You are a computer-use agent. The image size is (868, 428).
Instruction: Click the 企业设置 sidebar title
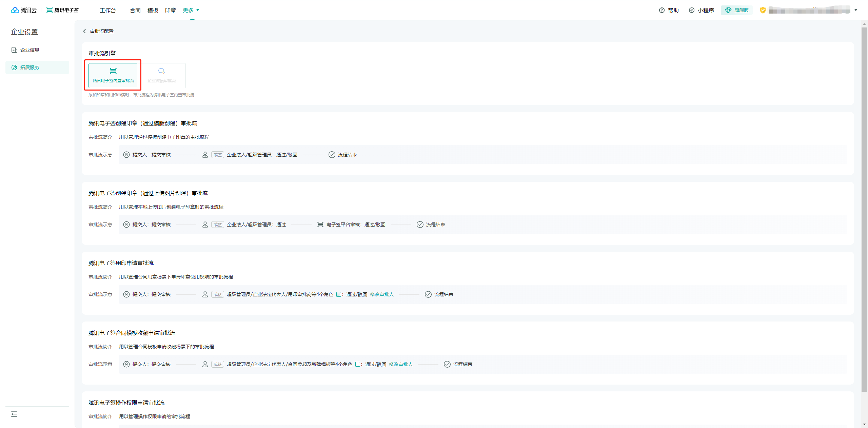pos(24,32)
